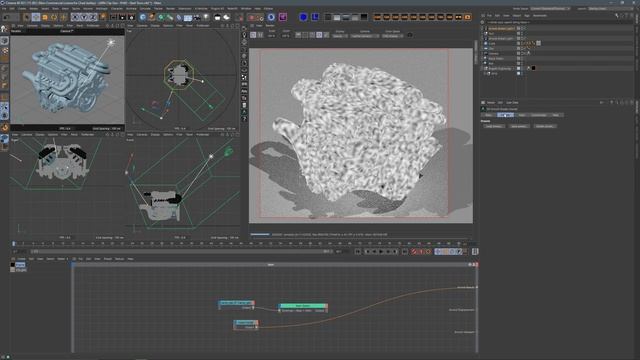This screenshot has height=360, width=640.
Task: Select the light gray swatch in top toolbar
Action: click(x=337, y=17)
